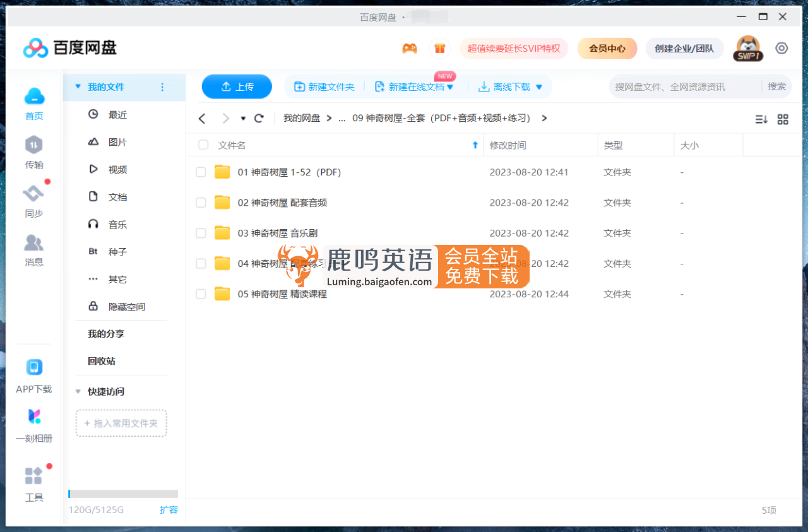Click 新建文件夹 button
Viewport: 808px width, 532px height.
tap(324, 87)
